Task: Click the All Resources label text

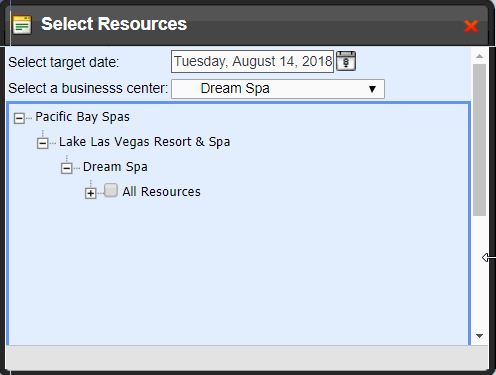Action: tap(161, 192)
